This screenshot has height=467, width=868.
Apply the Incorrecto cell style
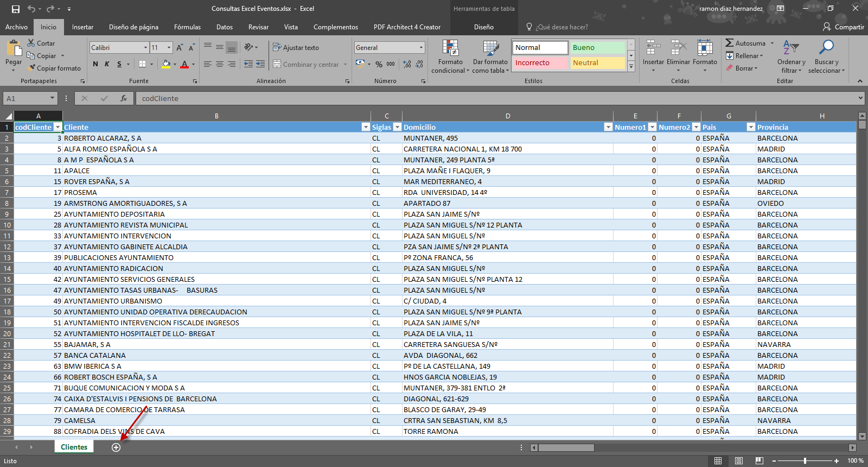[540, 63]
